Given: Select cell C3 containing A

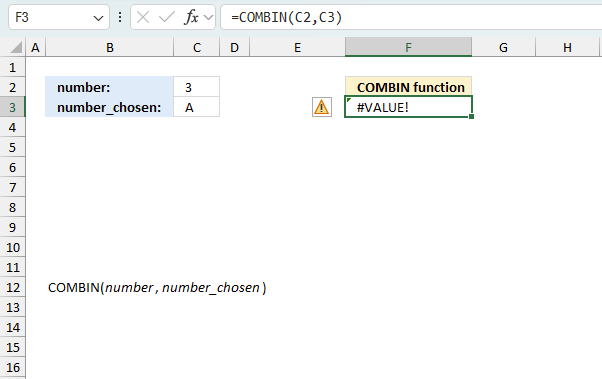Looking at the screenshot, I should (197, 107).
